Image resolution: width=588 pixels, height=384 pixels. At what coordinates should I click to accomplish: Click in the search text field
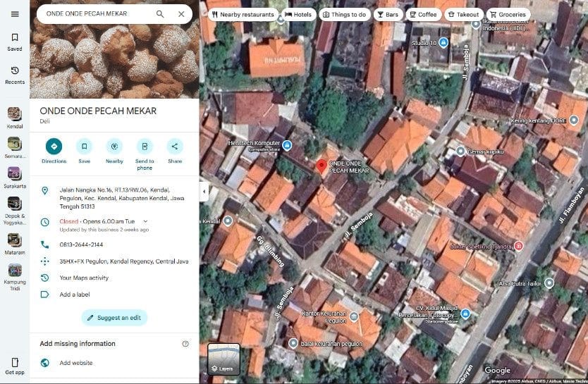[x=95, y=14]
